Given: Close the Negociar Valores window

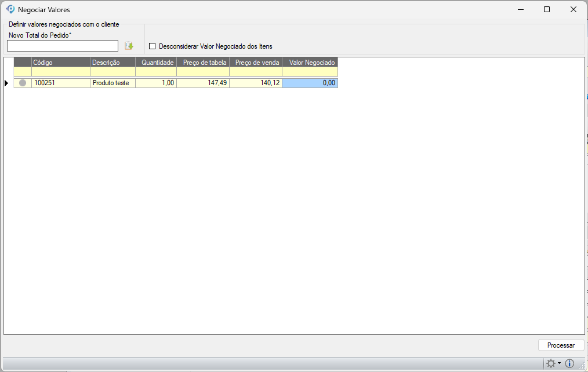Looking at the screenshot, I should pos(573,9).
